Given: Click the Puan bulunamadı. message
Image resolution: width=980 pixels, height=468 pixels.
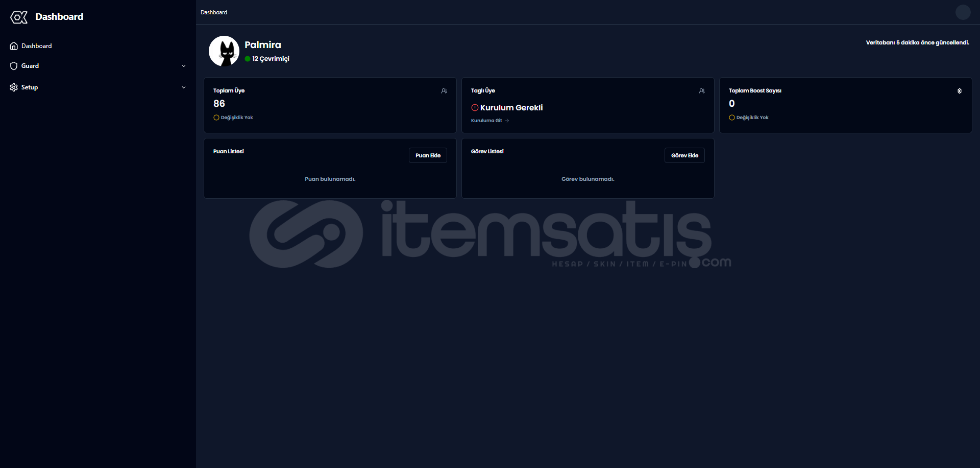Looking at the screenshot, I should pos(330,179).
